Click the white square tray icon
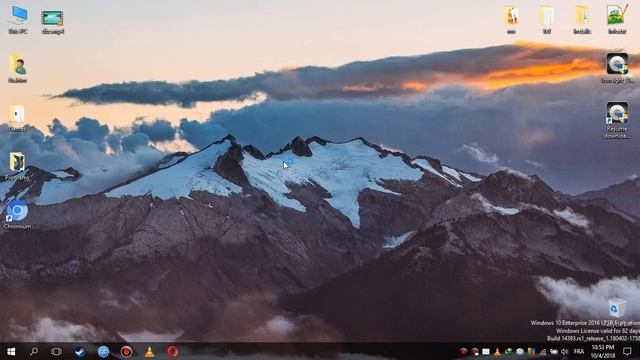The width and height of the screenshot is (640, 360). point(485,351)
